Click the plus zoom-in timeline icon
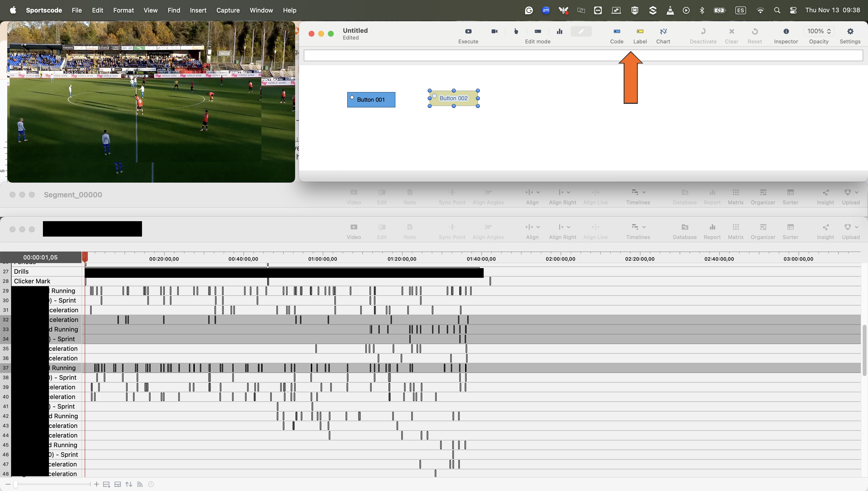 pos(96,484)
